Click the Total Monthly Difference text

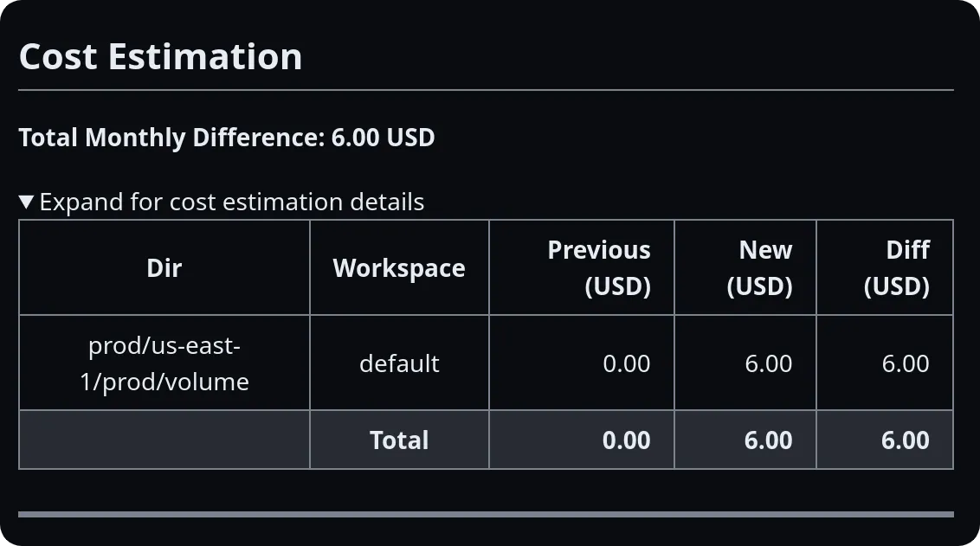[227, 138]
